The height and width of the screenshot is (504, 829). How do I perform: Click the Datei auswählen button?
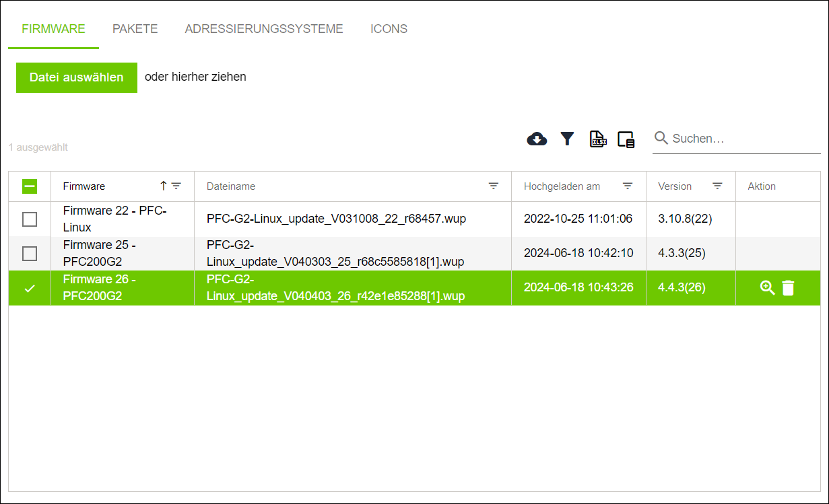pos(76,77)
